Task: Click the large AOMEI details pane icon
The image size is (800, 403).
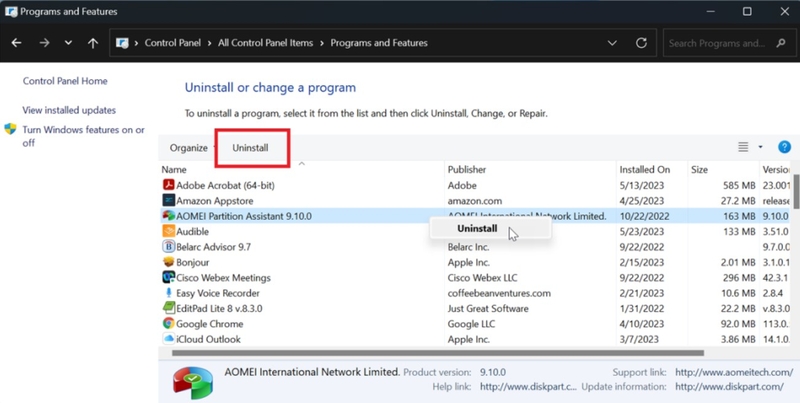Action: pos(193,383)
